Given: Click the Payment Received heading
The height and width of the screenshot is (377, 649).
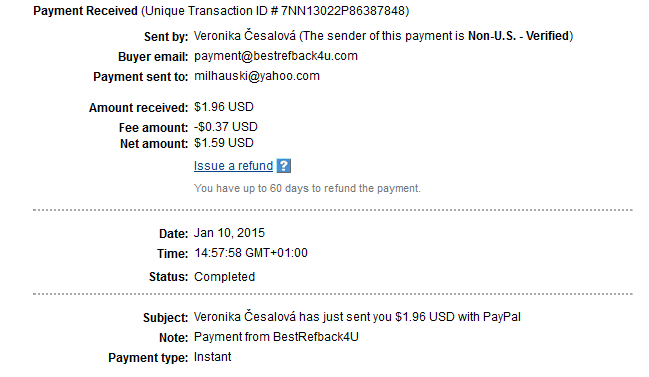Looking at the screenshot, I should (x=85, y=11).
